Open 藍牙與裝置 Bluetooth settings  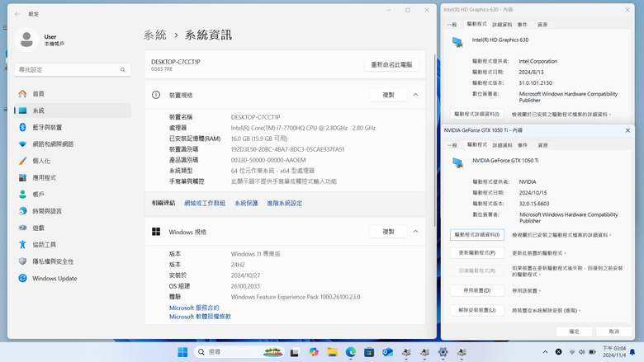[73, 128]
